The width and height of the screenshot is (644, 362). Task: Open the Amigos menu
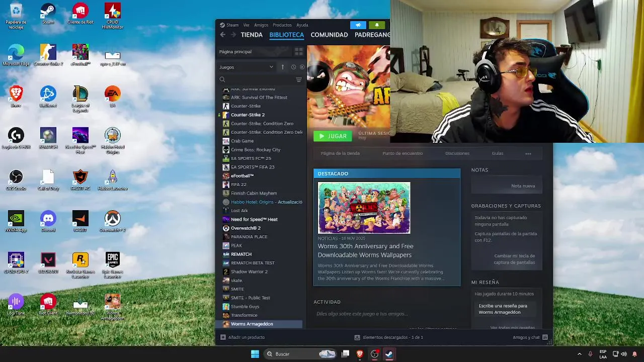click(x=261, y=25)
